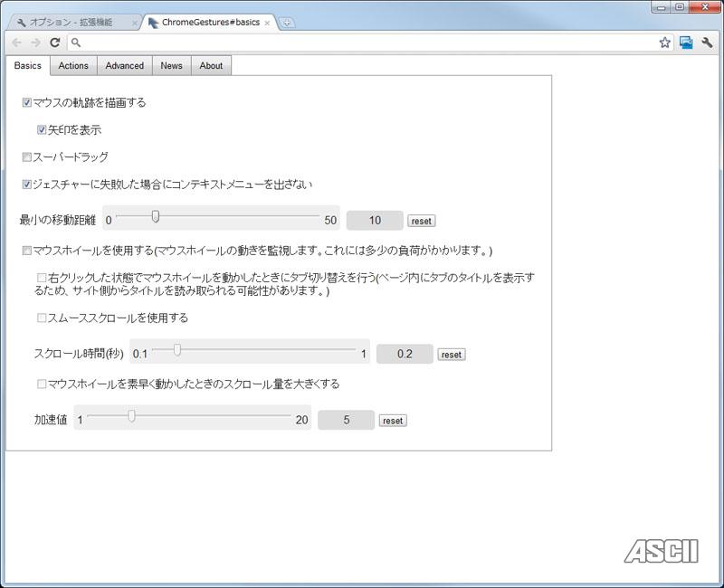
Task: Reset the 最小の移動距離 value
Action: click(421, 221)
